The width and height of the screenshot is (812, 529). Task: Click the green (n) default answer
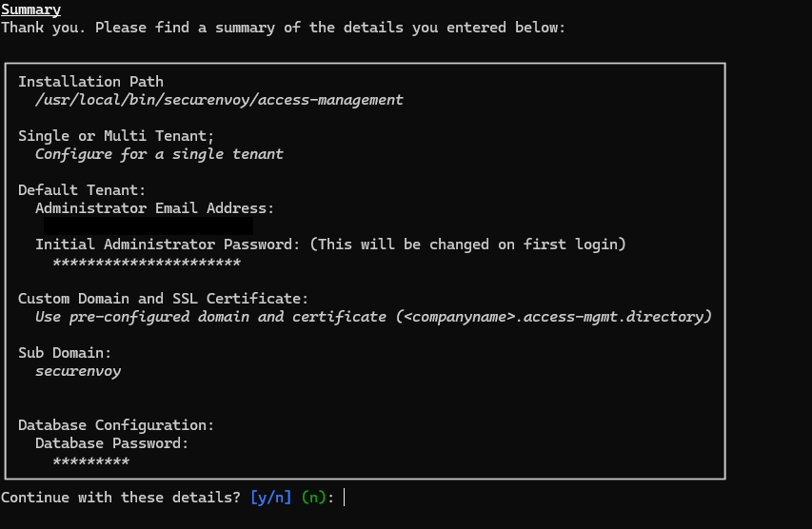pos(313,498)
